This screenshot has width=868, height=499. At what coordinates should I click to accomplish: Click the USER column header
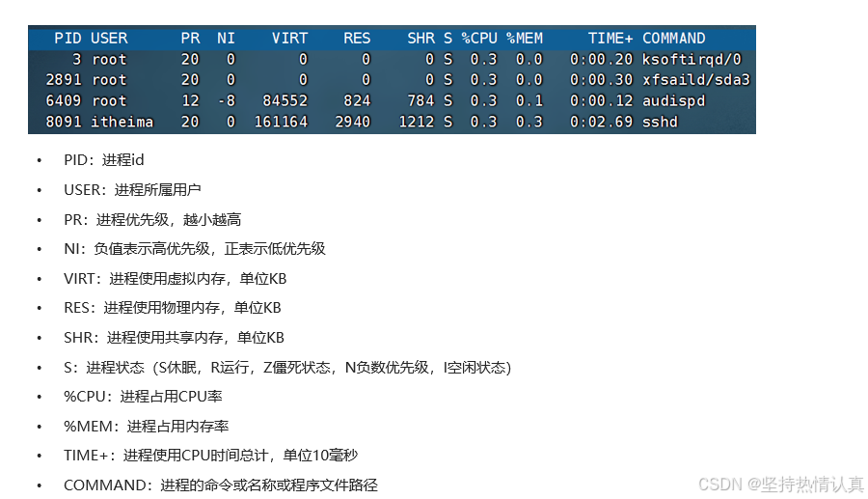tap(109, 39)
